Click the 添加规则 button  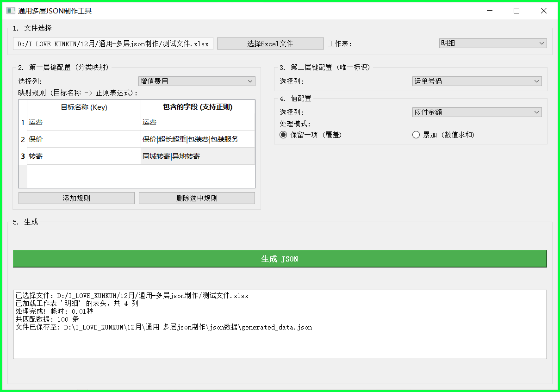click(x=76, y=198)
